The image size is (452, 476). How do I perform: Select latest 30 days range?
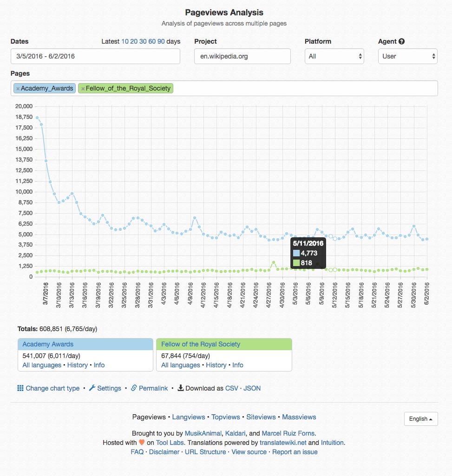click(143, 41)
